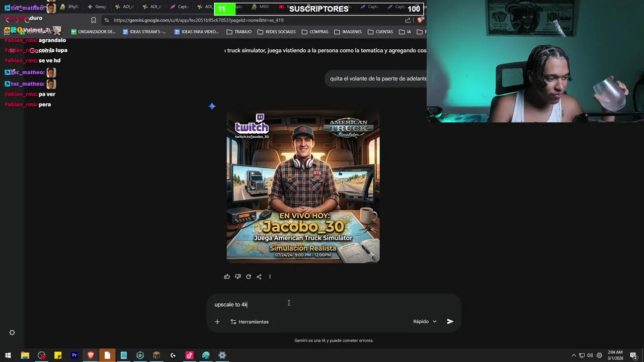Open File Explorer from the taskbar
The width and height of the screenshot is (644, 362).
tap(25, 355)
